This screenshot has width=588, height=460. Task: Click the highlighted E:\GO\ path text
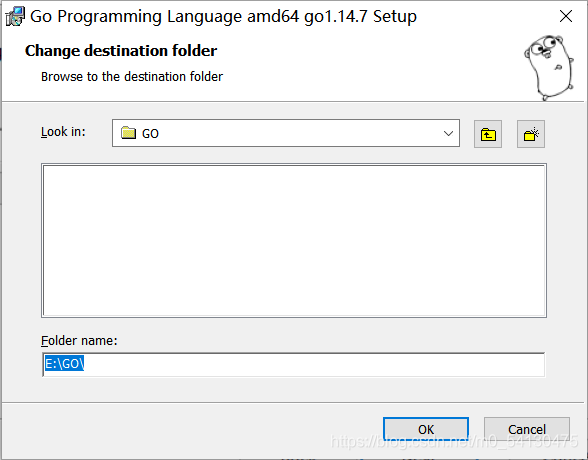[x=64, y=364]
